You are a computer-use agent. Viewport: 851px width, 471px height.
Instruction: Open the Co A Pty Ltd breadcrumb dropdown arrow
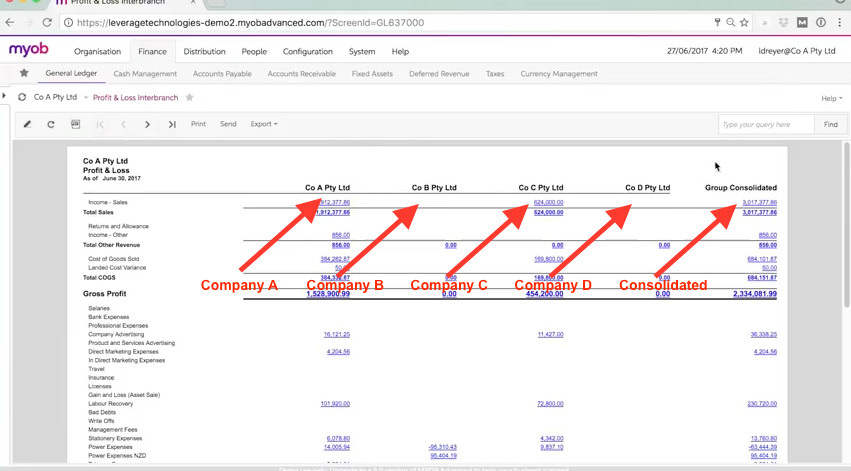coord(86,98)
